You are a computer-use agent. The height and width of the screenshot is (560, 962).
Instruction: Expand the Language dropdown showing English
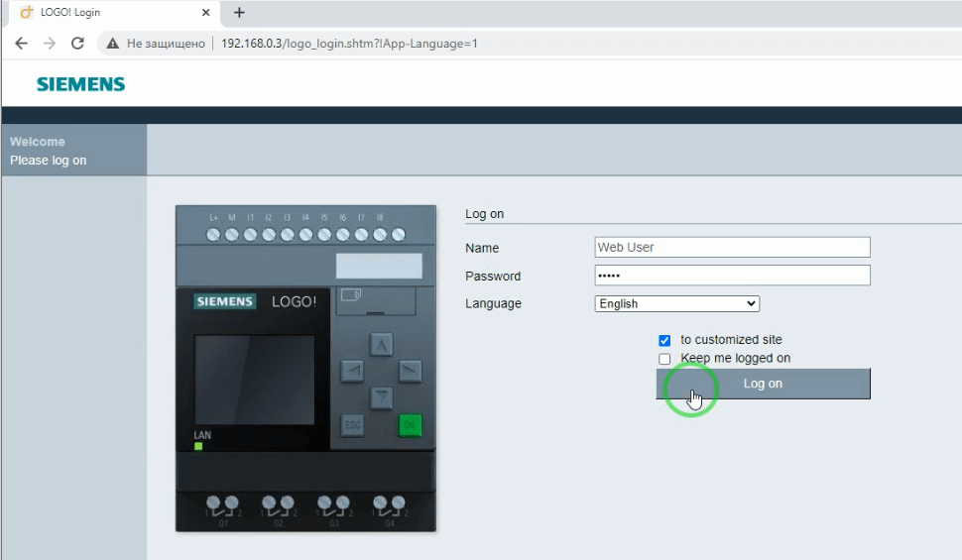(x=677, y=304)
